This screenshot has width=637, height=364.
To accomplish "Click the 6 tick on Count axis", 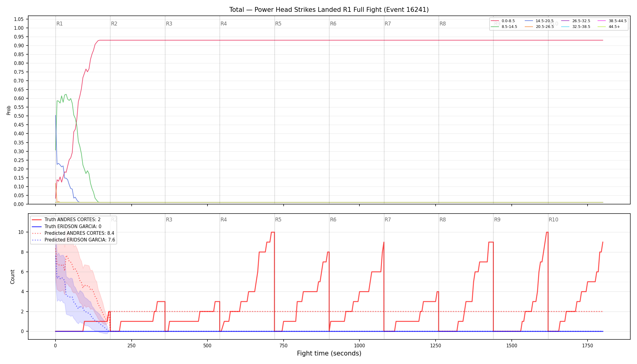I will click(x=22, y=272).
